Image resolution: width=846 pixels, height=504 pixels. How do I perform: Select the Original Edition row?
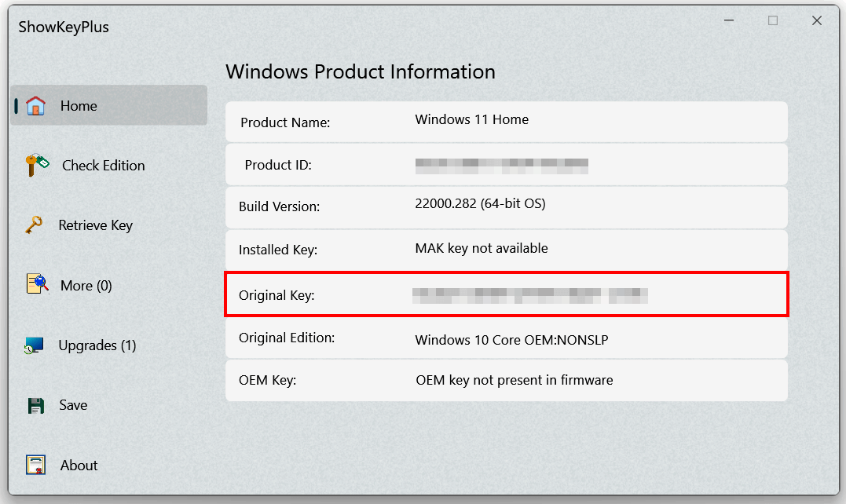pyautogui.click(x=506, y=339)
